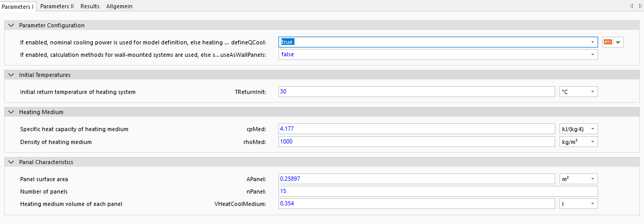The height and width of the screenshot is (224, 644).
Task: Open the useAsWallPanels value dropdown
Action: coord(593,54)
